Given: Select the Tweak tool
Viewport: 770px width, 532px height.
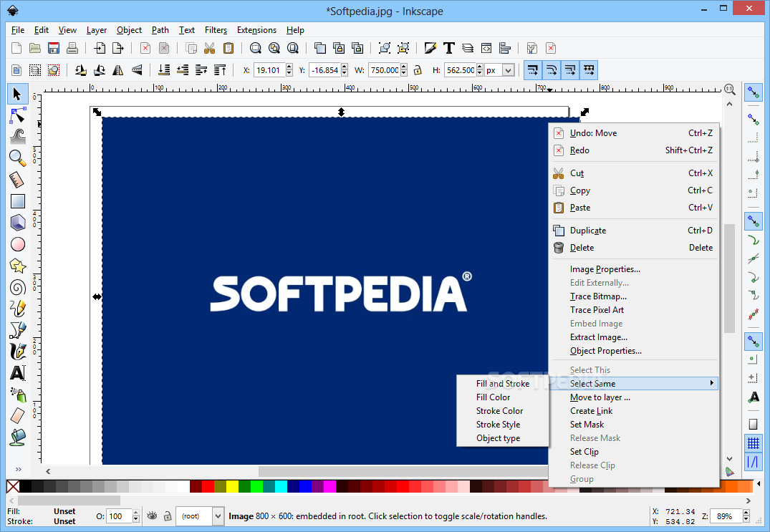Looking at the screenshot, I should pos(17,137).
